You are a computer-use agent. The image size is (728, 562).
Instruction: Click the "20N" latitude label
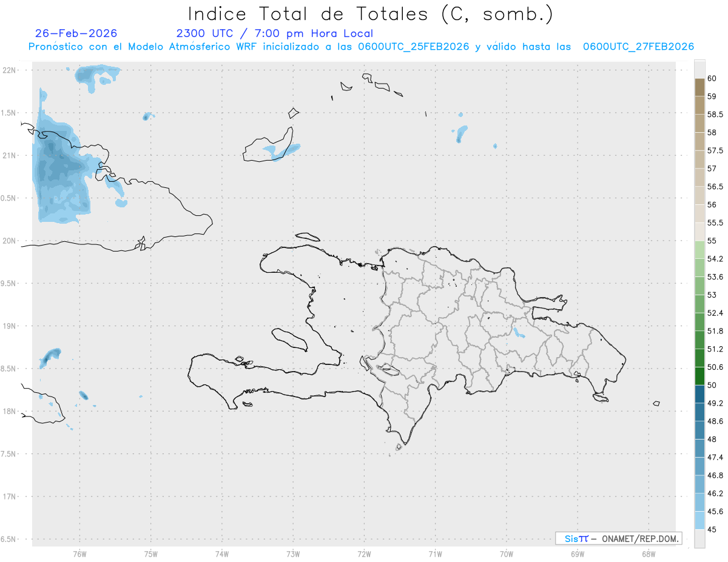pos(9,241)
